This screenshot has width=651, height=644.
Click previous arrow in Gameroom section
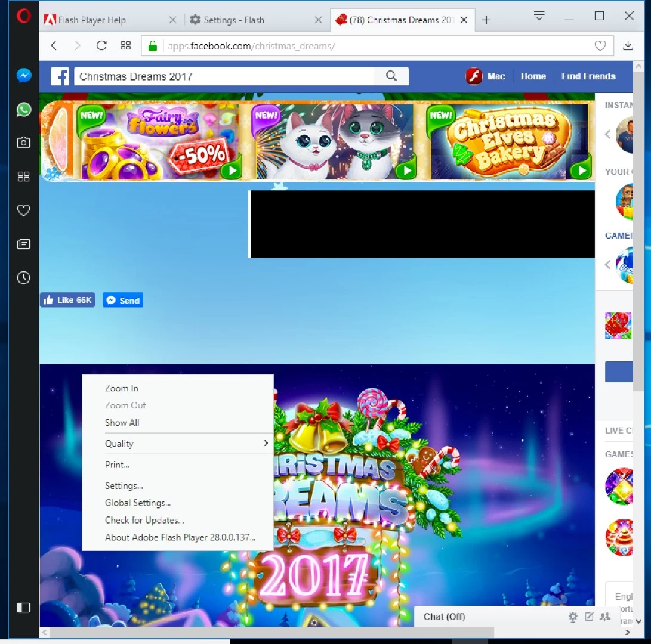point(608,264)
